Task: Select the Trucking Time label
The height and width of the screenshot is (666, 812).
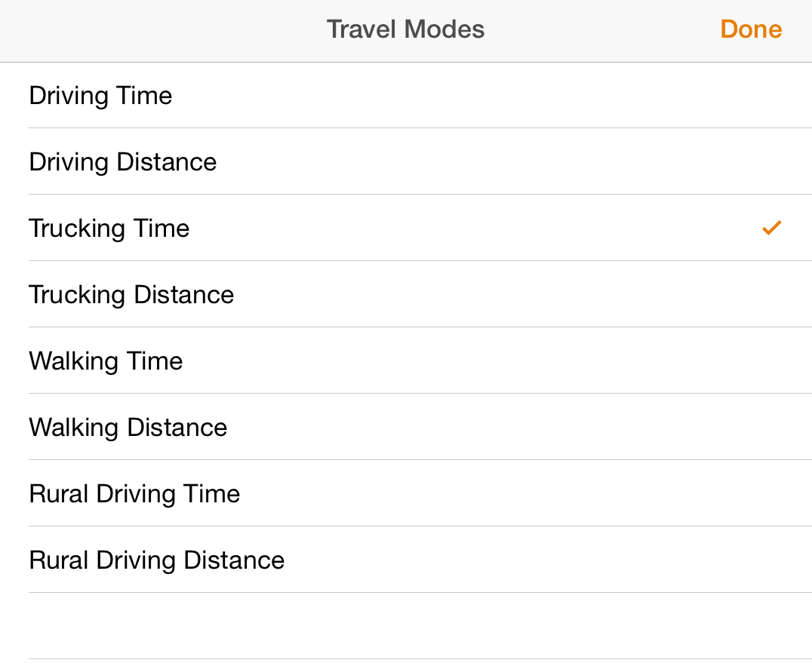Action: [x=109, y=229]
